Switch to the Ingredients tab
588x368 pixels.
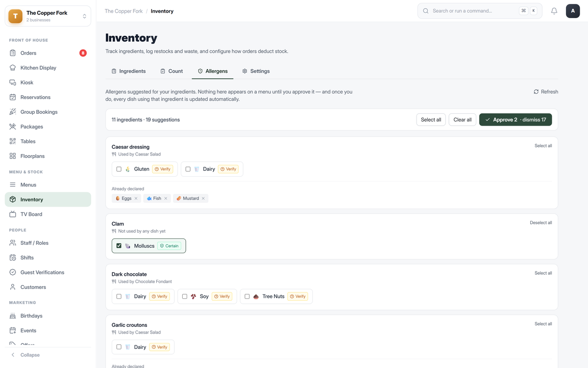tap(128, 71)
